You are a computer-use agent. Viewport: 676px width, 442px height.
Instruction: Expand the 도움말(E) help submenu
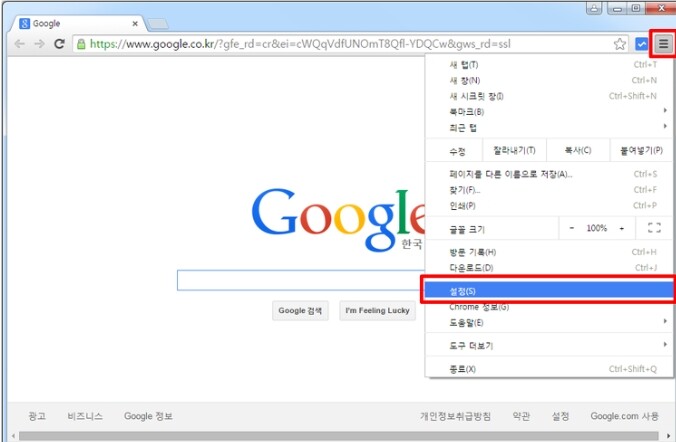pos(548,323)
